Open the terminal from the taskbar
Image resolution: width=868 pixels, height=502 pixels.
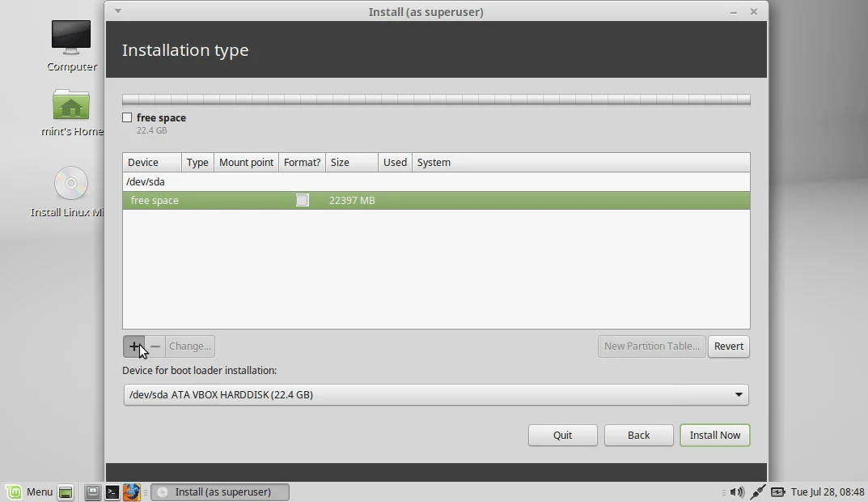click(x=112, y=491)
